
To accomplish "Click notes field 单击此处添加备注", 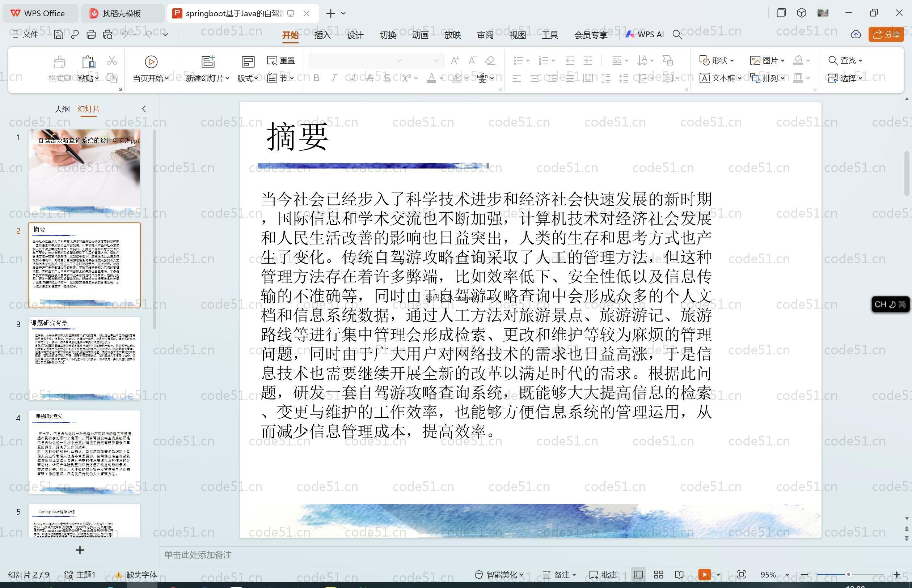I will pyautogui.click(x=198, y=555).
